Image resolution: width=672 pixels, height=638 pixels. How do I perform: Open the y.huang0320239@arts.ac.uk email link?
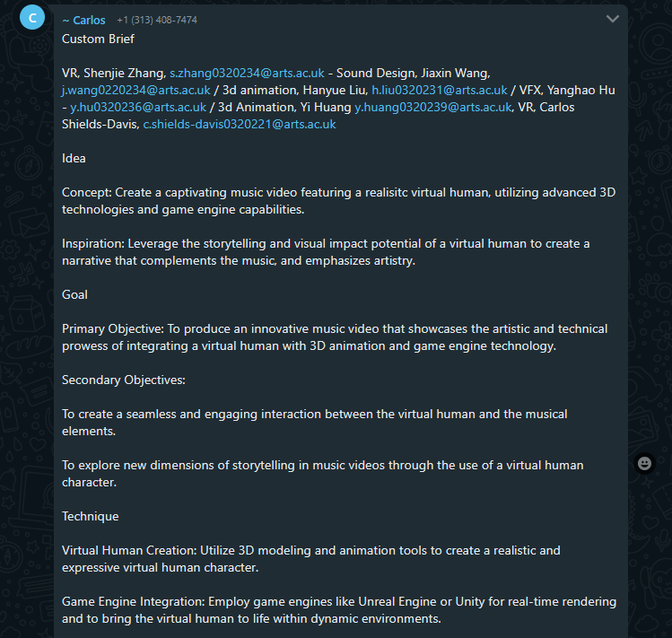click(x=432, y=107)
